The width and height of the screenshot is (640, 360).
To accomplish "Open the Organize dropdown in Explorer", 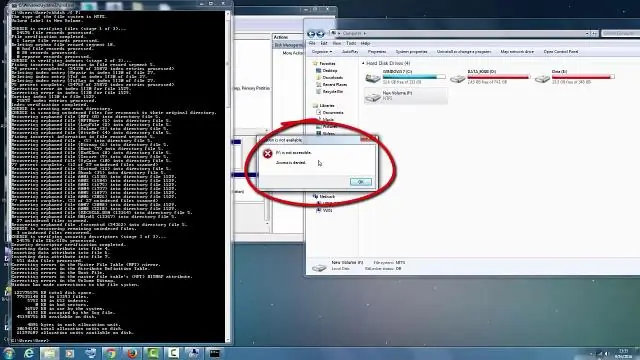I will tap(322, 52).
